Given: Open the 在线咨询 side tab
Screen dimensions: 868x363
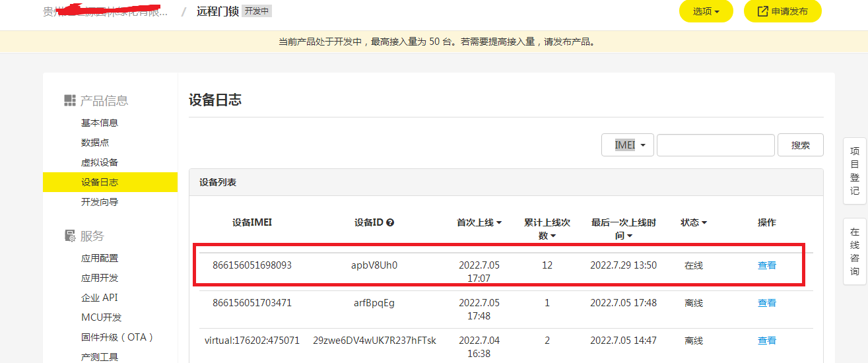Looking at the screenshot, I should pyautogui.click(x=855, y=251).
